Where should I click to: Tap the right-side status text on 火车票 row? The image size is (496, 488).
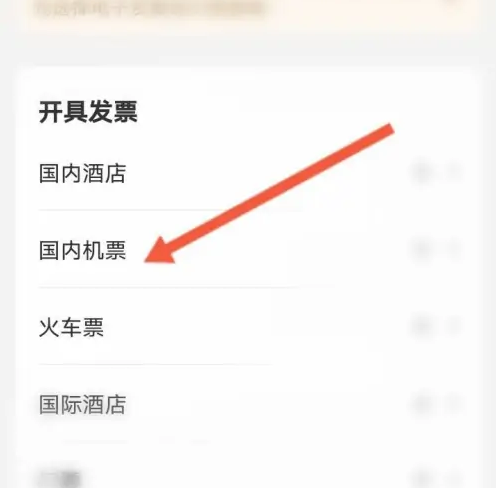(x=423, y=326)
